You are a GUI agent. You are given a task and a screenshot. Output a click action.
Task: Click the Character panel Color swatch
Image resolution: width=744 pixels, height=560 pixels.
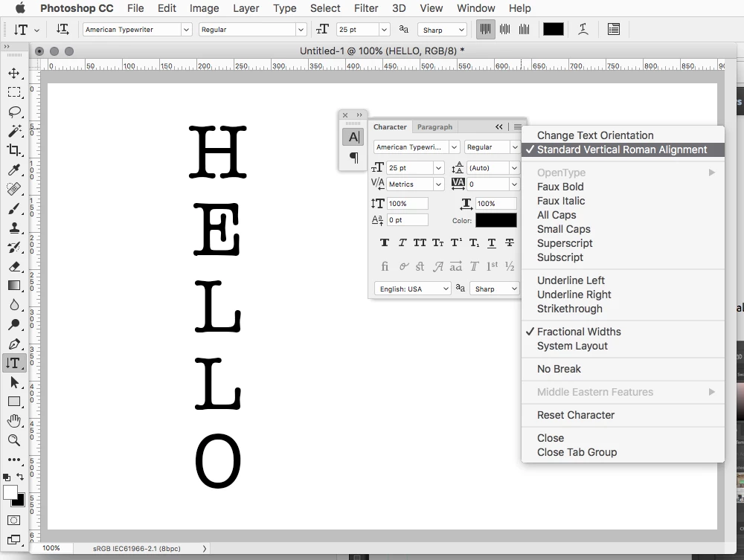[496, 220]
